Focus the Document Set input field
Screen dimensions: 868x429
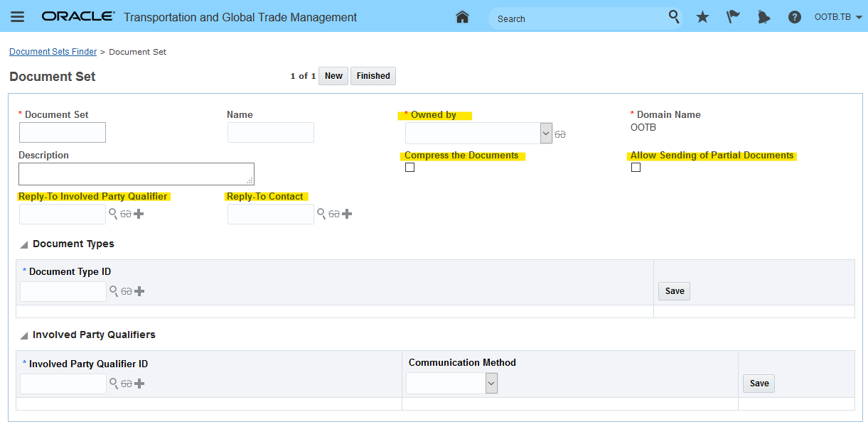(x=63, y=133)
